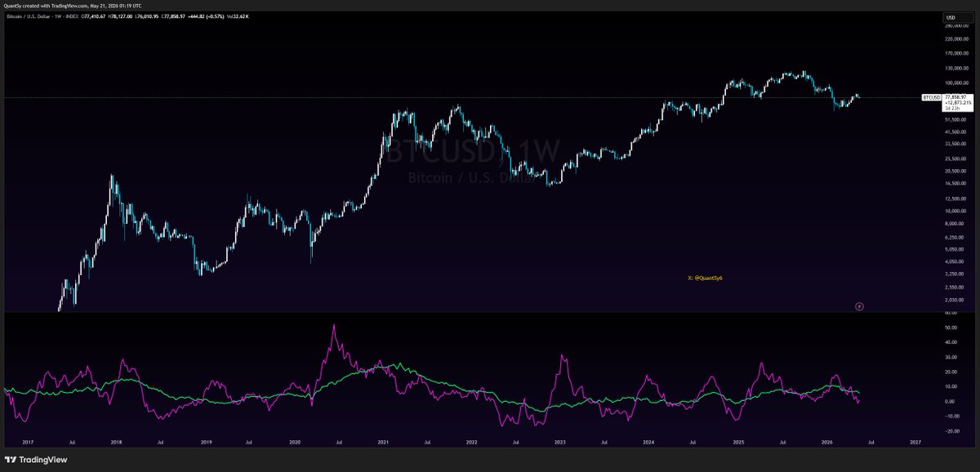The image size is (980, 472).
Task: Click the -10.00 indicator scale label
Action: [951, 416]
